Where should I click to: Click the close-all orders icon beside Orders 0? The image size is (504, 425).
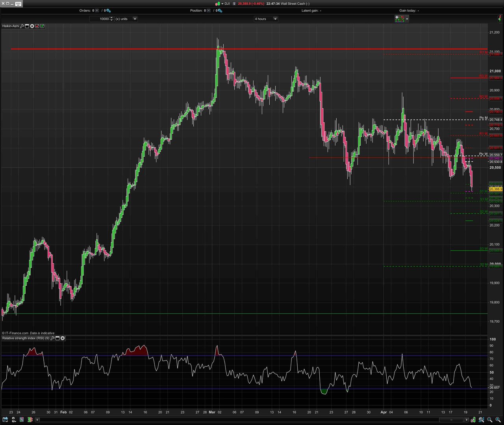click(x=97, y=11)
